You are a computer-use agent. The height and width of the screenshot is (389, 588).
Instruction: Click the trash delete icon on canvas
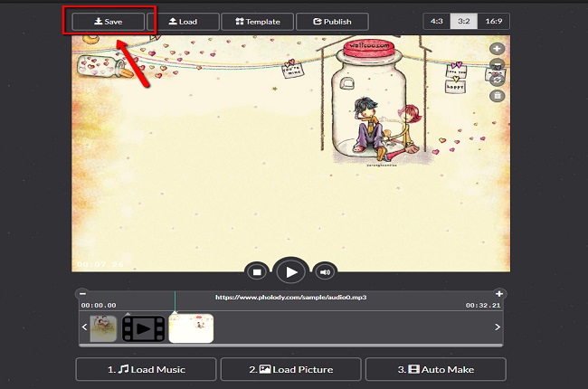click(498, 96)
